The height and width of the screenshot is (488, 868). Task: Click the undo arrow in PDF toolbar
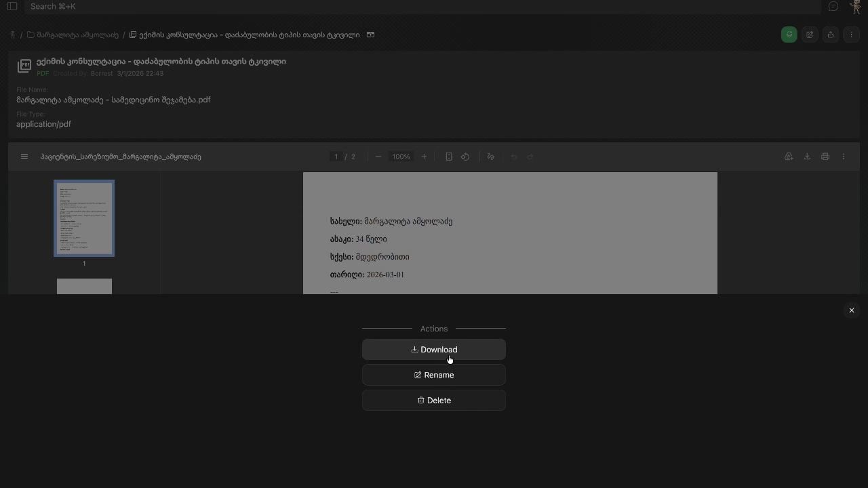click(x=514, y=157)
